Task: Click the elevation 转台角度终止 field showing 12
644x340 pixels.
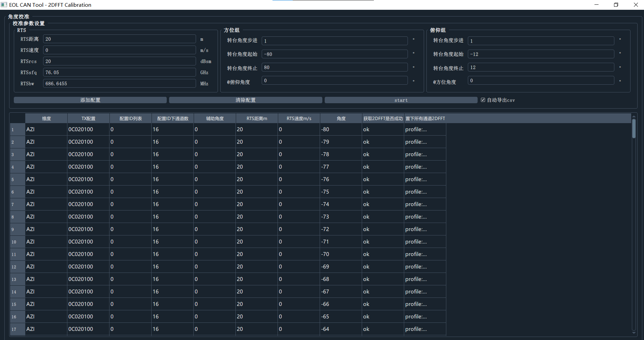Action: [x=541, y=67]
